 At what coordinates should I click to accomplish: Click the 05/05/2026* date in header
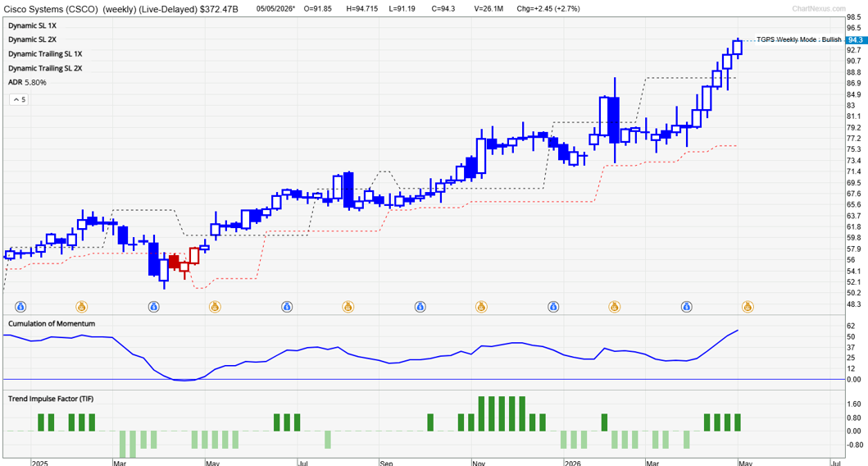click(275, 9)
